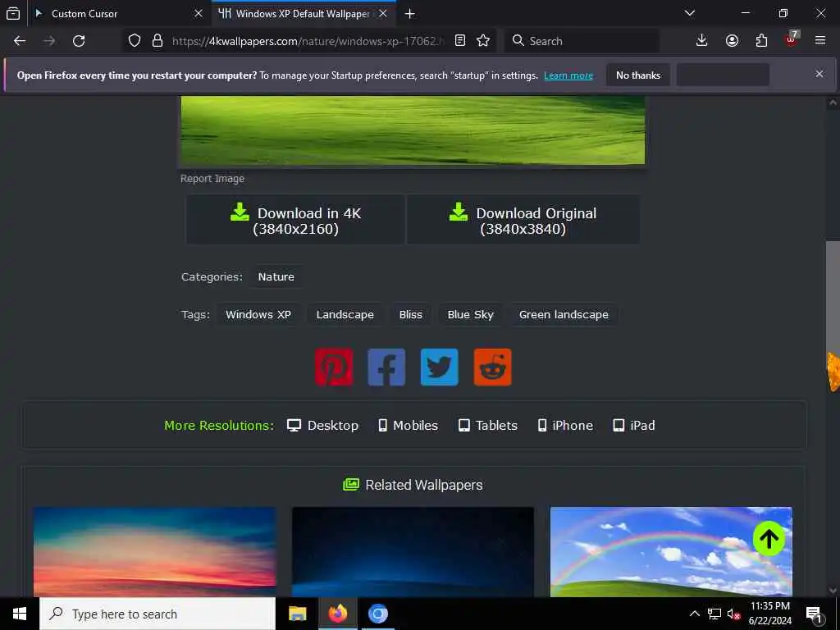Open the blue circular browser icon in the taskbar

click(377, 614)
